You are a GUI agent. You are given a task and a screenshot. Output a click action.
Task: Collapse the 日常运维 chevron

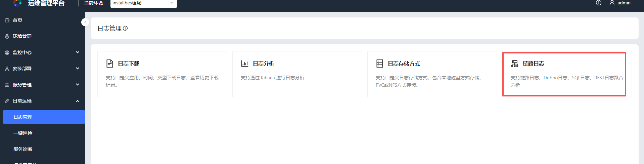(x=78, y=101)
